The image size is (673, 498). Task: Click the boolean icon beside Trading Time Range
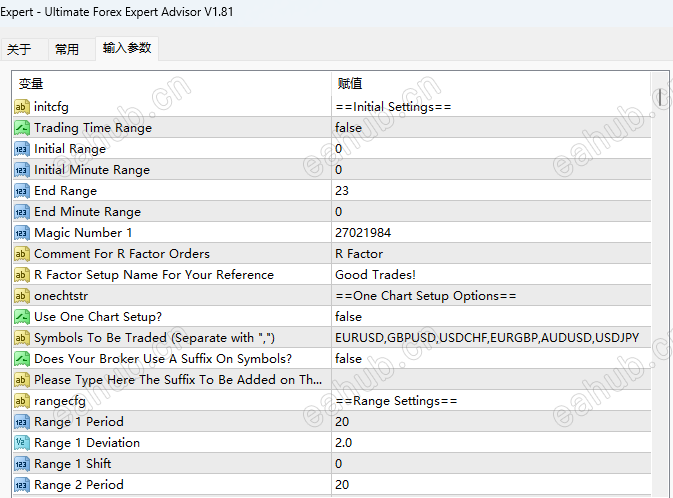(x=21, y=128)
